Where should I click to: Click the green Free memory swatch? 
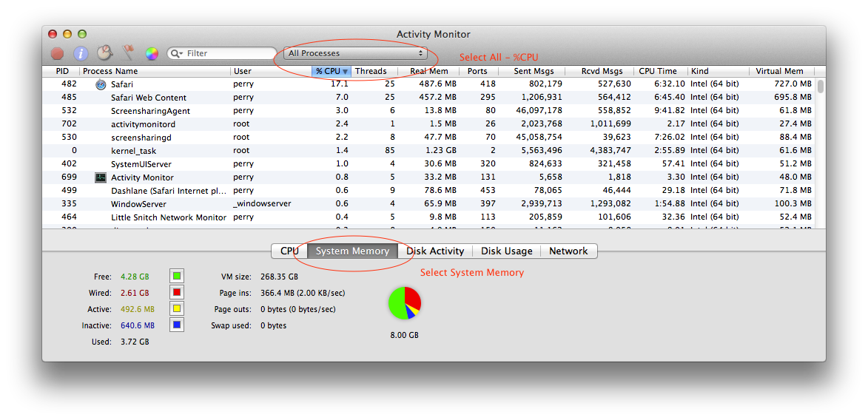click(177, 276)
